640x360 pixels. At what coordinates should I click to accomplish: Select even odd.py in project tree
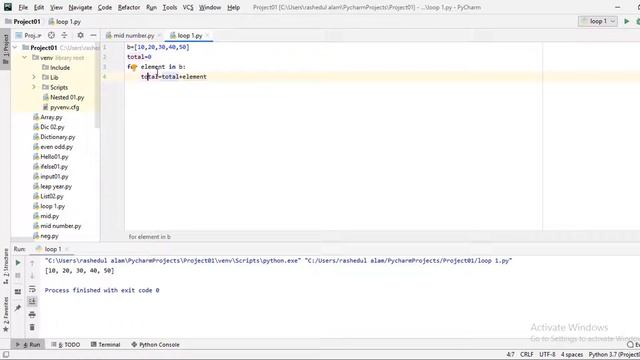tap(53, 147)
